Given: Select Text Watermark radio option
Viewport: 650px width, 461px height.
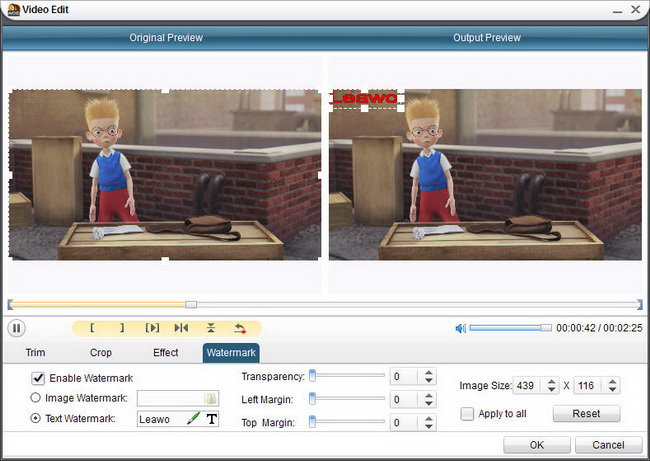Looking at the screenshot, I should (36, 418).
